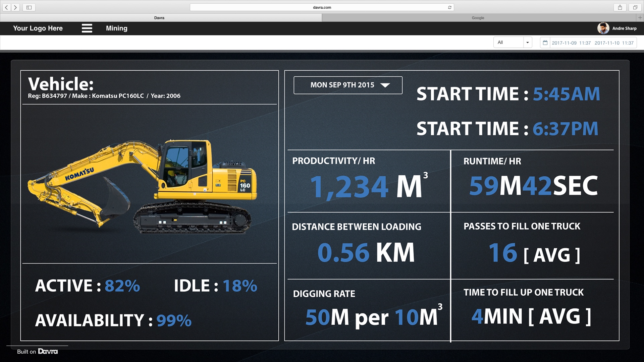Click the Davra logo in footer
Image resolution: width=644 pixels, height=362 pixels.
(x=48, y=351)
